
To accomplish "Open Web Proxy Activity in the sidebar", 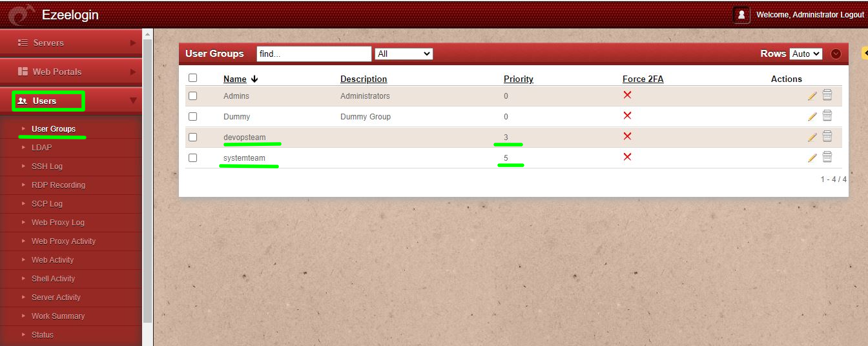I will coord(63,241).
